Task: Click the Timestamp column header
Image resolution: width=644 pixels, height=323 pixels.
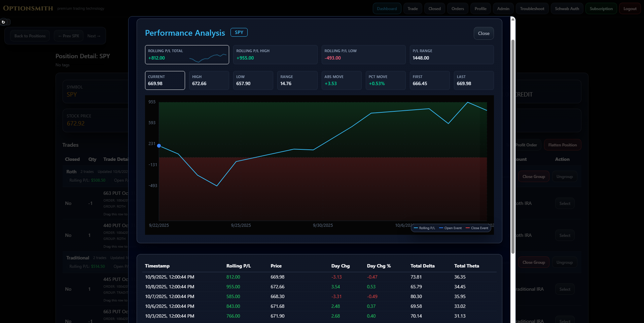Action: tap(157, 266)
